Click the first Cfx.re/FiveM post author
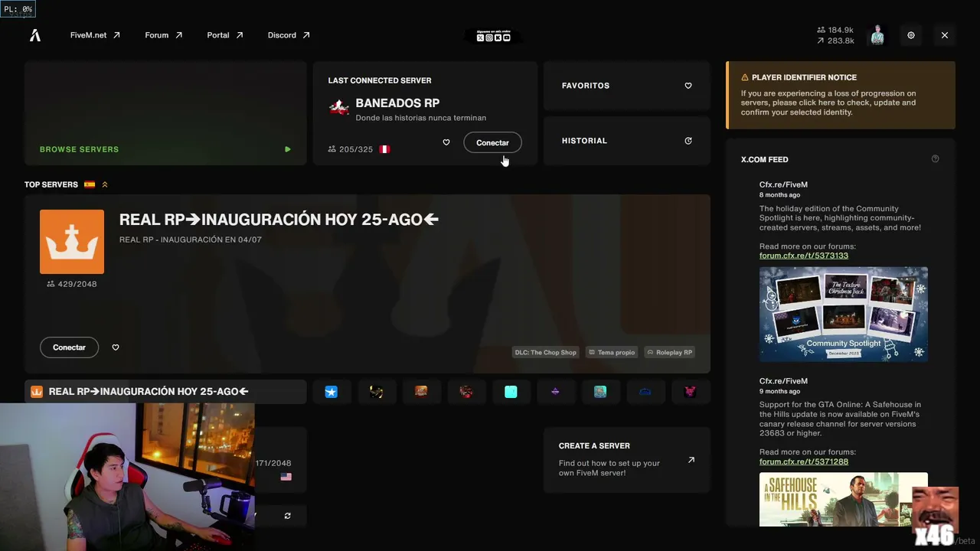Viewport: 980px width, 551px height. click(783, 184)
